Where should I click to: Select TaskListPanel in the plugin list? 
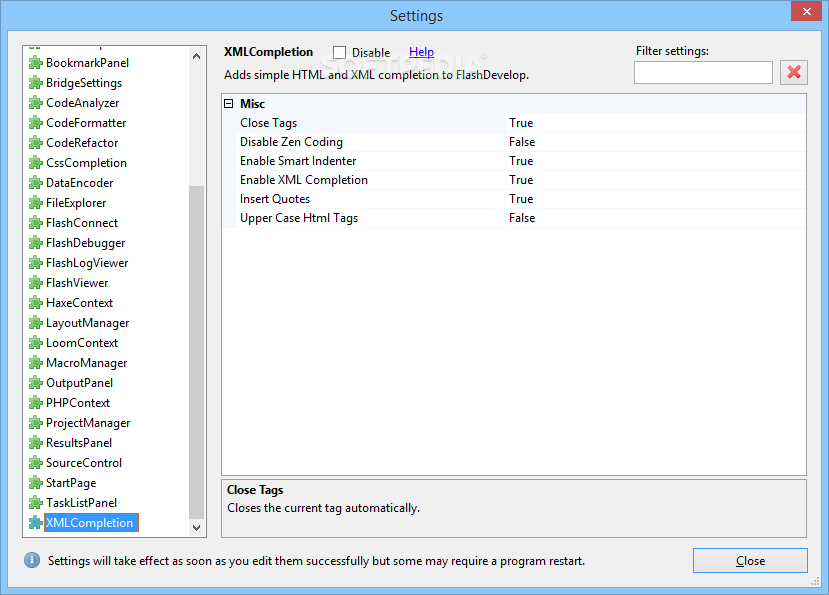pyautogui.click(x=81, y=503)
